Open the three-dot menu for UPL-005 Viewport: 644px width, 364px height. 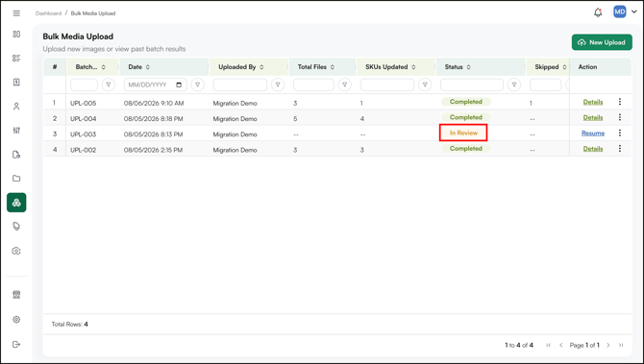tap(620, 102)
